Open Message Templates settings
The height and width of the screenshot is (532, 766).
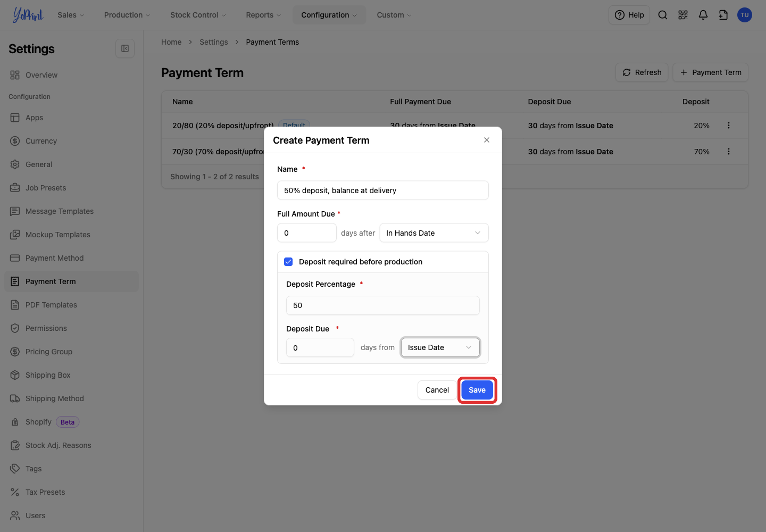[71, 211]
